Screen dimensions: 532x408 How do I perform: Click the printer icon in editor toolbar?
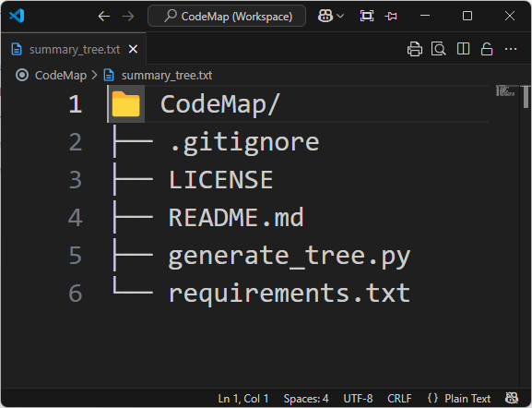[415, 49]
